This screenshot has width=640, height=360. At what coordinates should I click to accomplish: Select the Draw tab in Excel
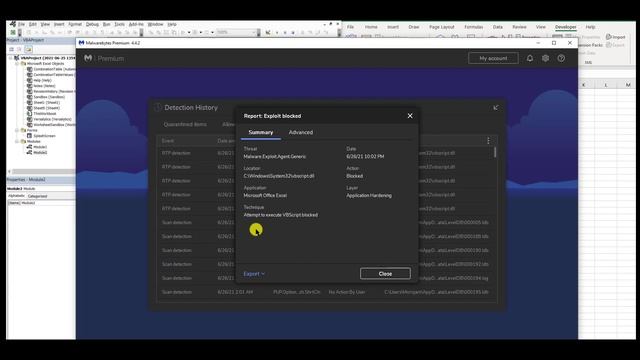pyautogui.click(x=413, y=27)
